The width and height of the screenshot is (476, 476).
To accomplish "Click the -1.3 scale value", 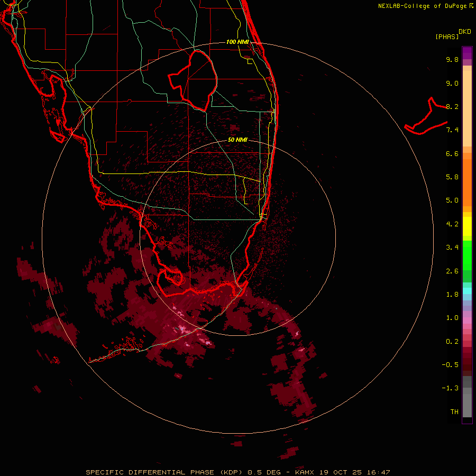I will click(450, 388).
